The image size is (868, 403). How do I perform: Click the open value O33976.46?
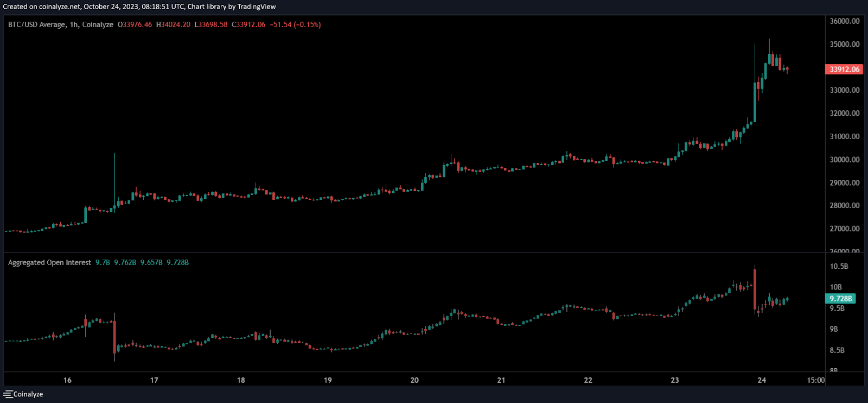pyautogui.click(x=135, y=24)
